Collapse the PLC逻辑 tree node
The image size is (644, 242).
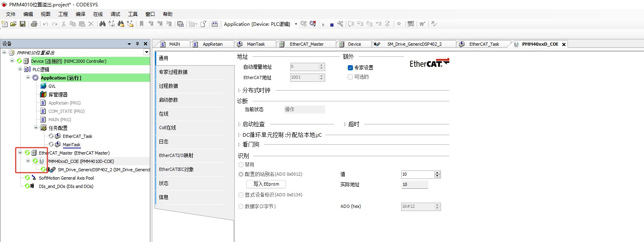click(20, 69)
